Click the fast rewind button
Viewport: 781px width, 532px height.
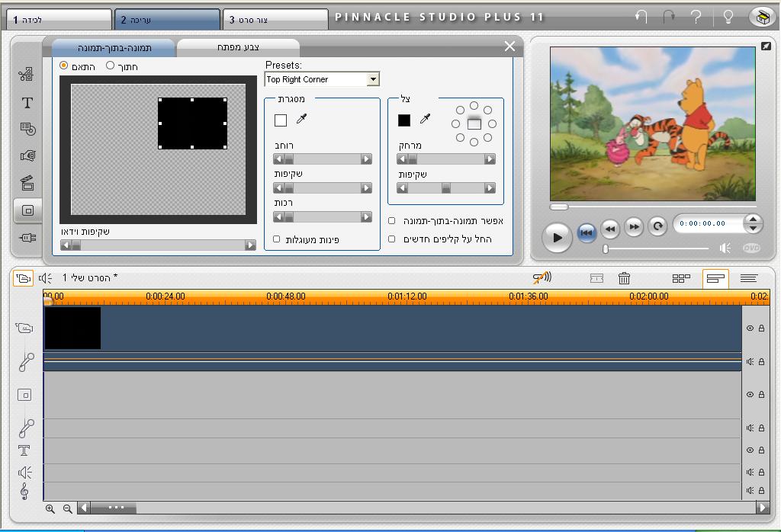coord(610,229)
